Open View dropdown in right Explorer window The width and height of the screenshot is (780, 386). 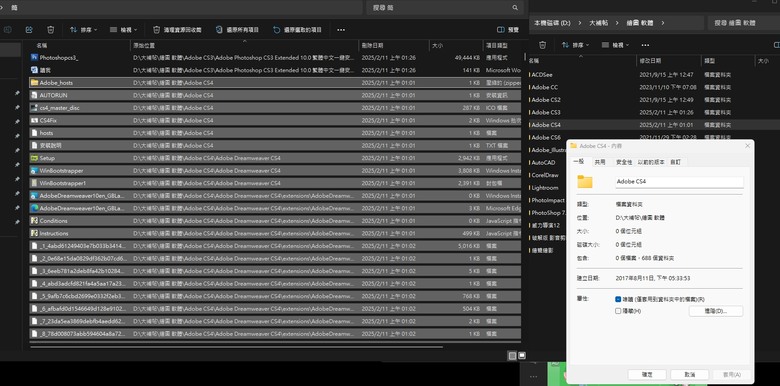tap(615, 45)
